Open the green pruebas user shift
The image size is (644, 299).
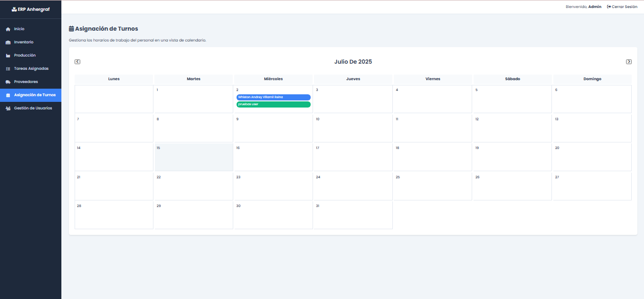pos(273,104)
